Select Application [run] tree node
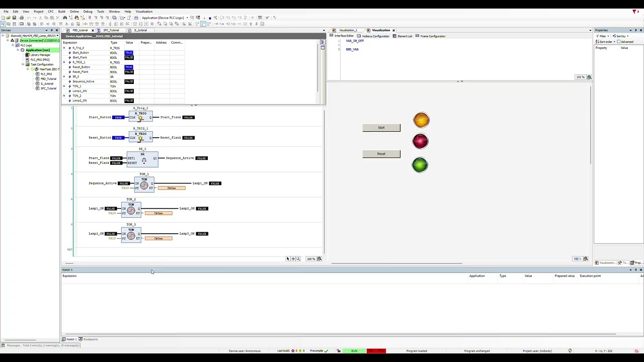 (37, 50)
